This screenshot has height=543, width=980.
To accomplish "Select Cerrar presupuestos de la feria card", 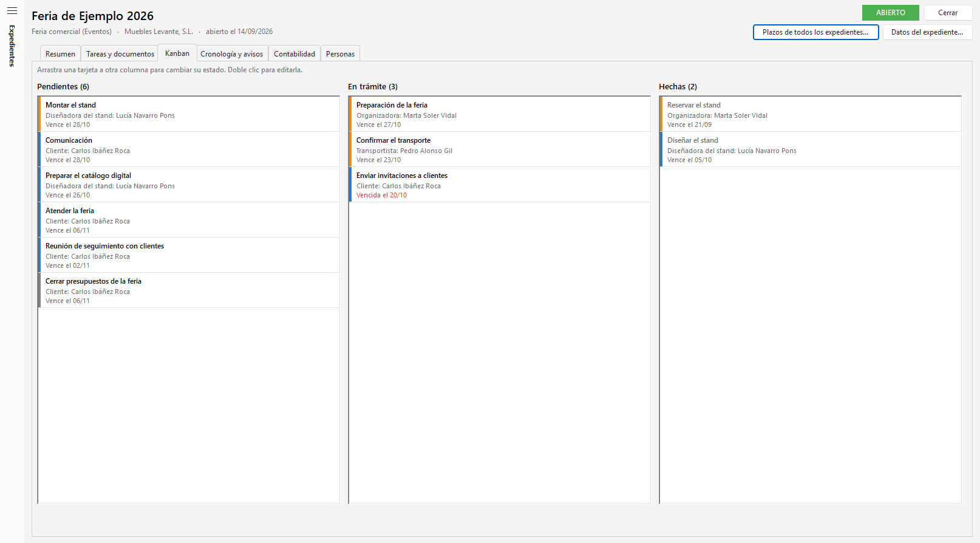I will coord(189,290).
